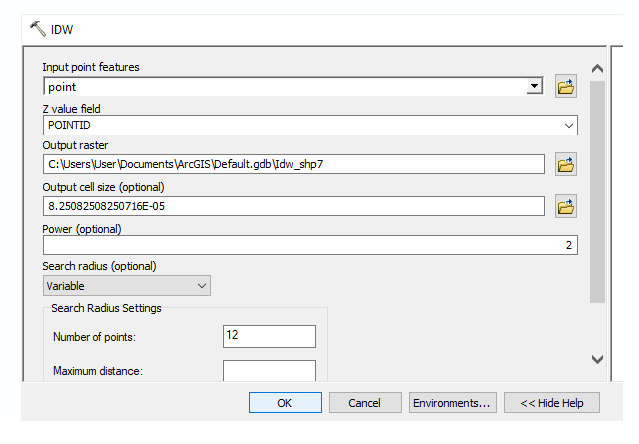Click the << Hide Help button

tap(552, 403)
